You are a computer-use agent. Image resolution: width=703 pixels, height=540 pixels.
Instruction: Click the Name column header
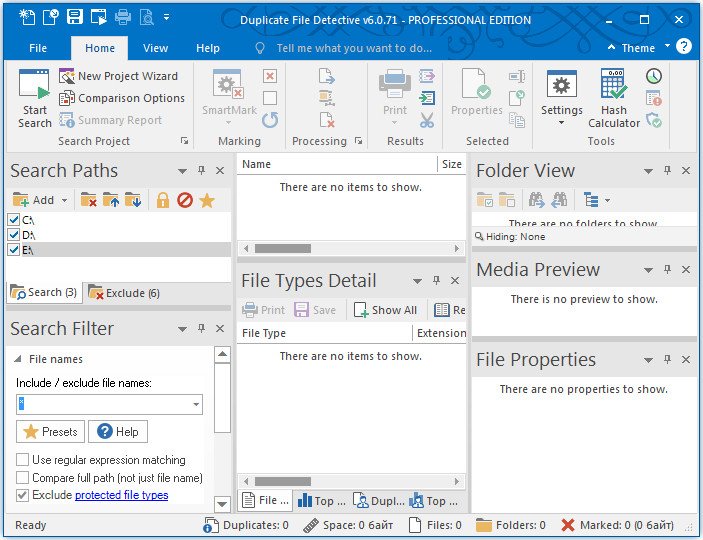click(x=337, y=164)
